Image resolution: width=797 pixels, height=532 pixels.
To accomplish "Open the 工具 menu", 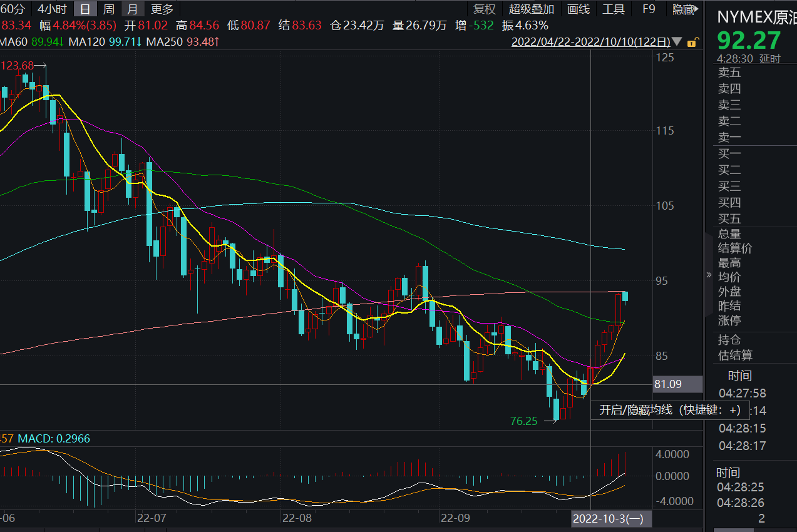I will point(614,9).
